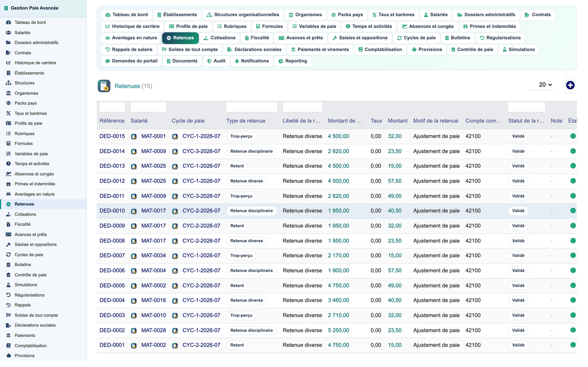Click the Avantages en nature car icon in sidebar

coord(9,194)
